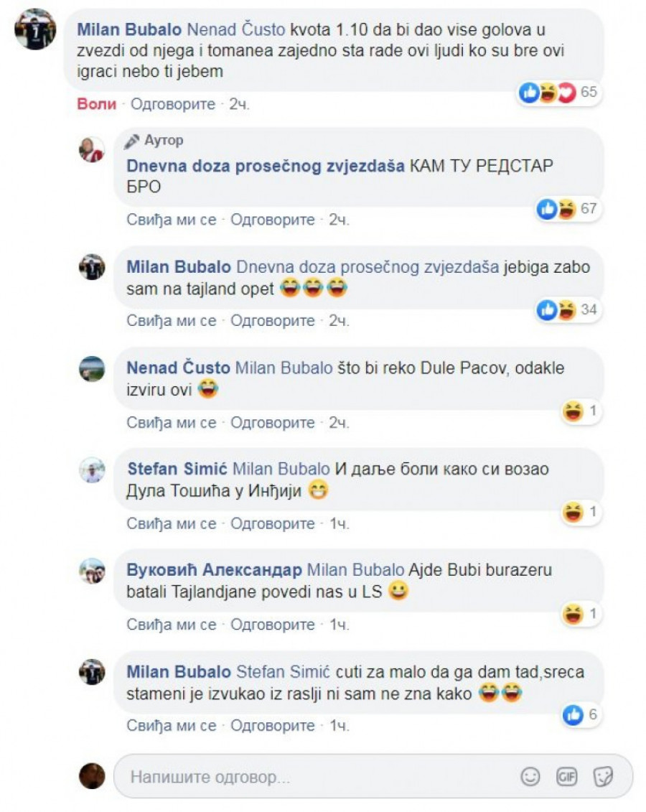Like Stefan Simić's comment
This screenshot has height=812, width=646.
tap(172, 523)
